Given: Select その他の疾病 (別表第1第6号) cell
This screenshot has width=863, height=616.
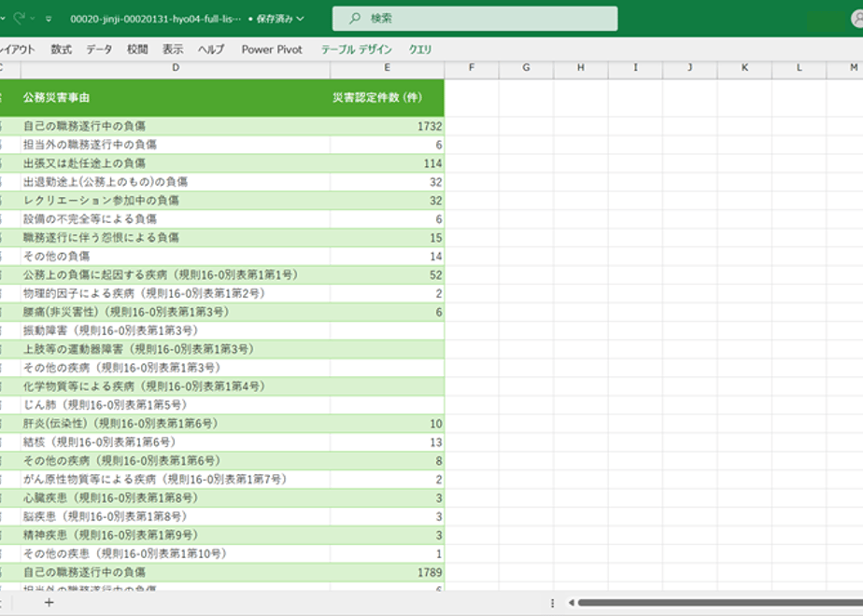Looking at the screenshot, I should click(x=176, y=461).
